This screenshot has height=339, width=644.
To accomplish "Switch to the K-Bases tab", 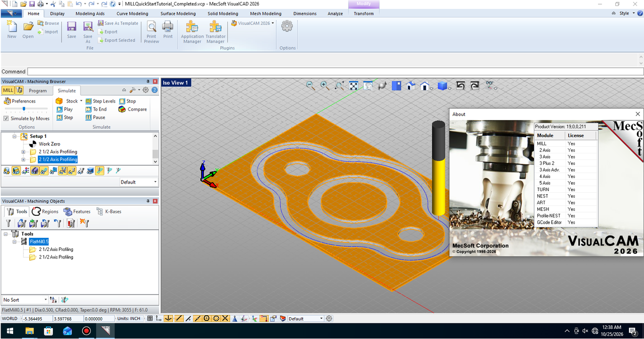I will coord(109,212).
